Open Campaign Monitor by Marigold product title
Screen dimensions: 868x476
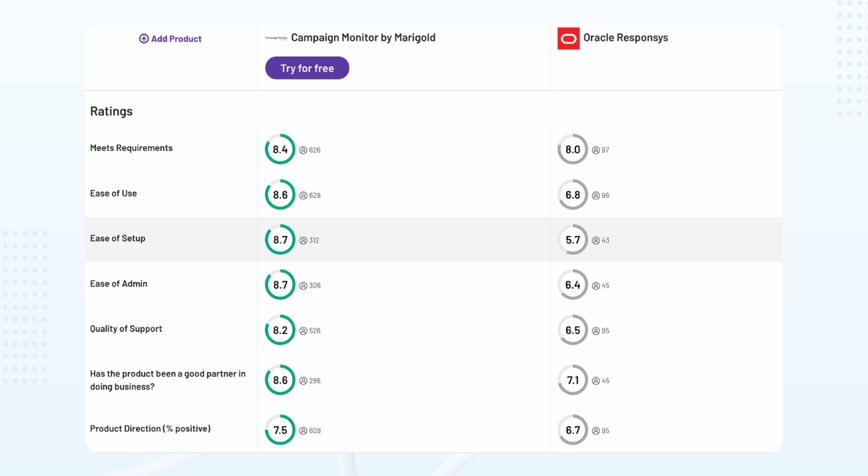tap(363, 38)
